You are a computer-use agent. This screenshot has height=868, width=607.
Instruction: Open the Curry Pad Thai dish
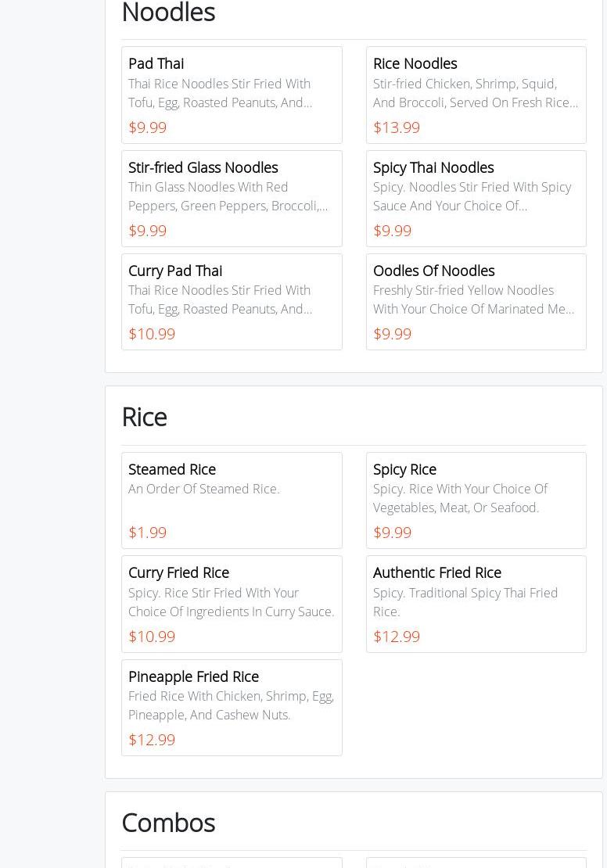click(x=174, y=271)
